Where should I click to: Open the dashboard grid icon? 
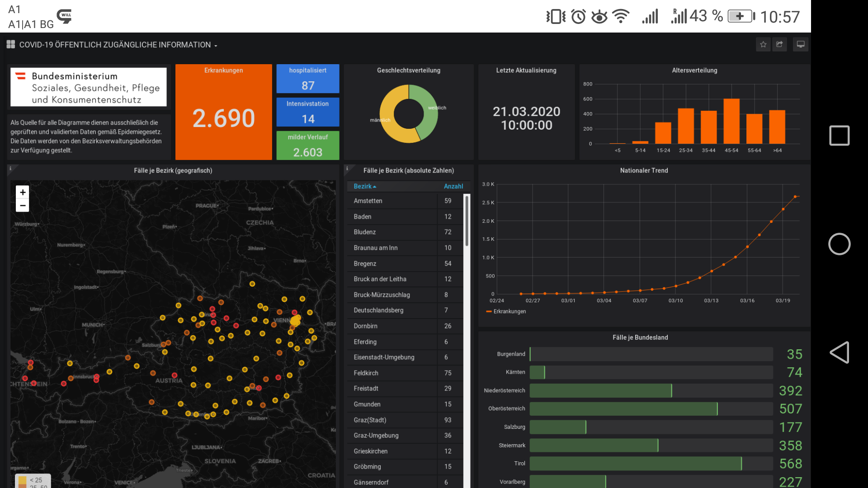[x=11, y=44]
